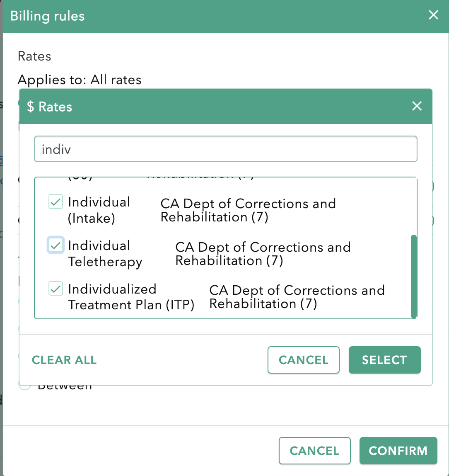Screen dimensions: 449x476
Task: Cancel the Rates selection popup
Action: point(303,360)
